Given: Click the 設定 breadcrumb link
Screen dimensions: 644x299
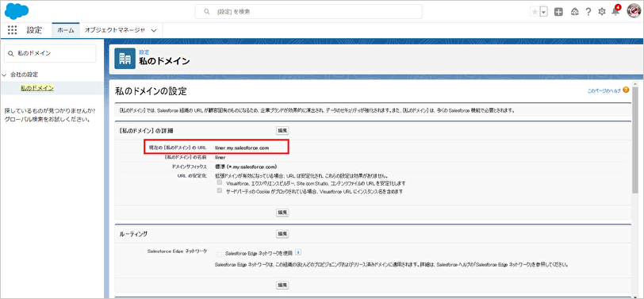Looking at the screenshot, I should click(144, 52).
